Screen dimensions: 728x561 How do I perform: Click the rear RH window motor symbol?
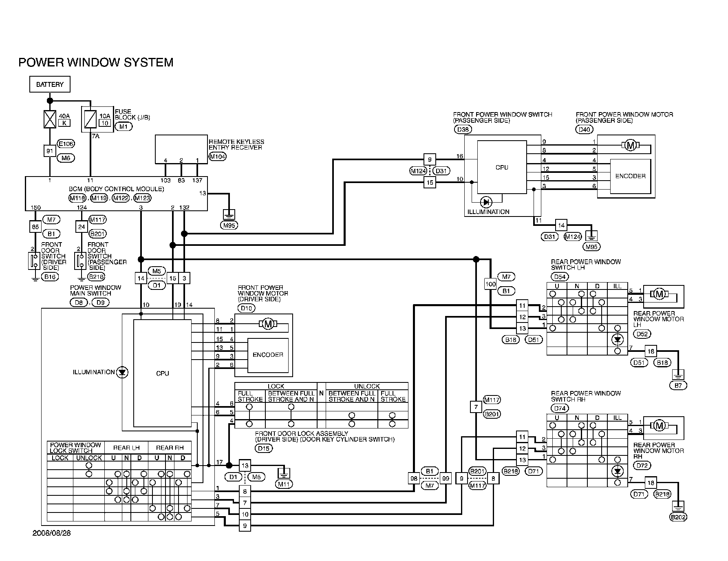659,426
